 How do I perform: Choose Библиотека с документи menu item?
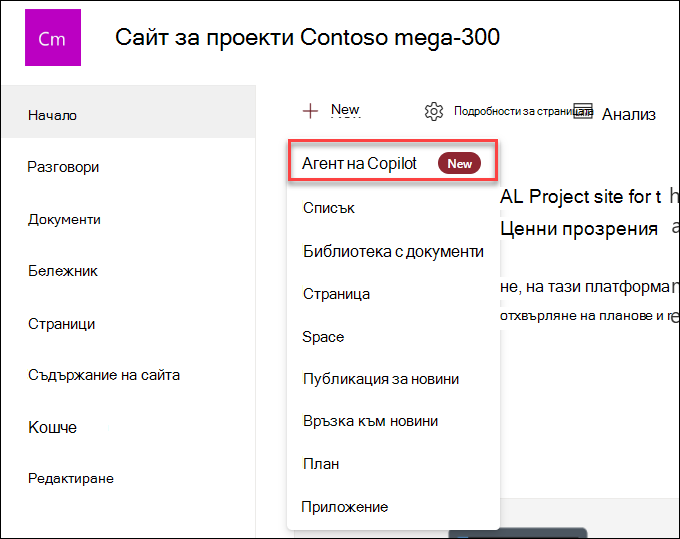point(393,252)
